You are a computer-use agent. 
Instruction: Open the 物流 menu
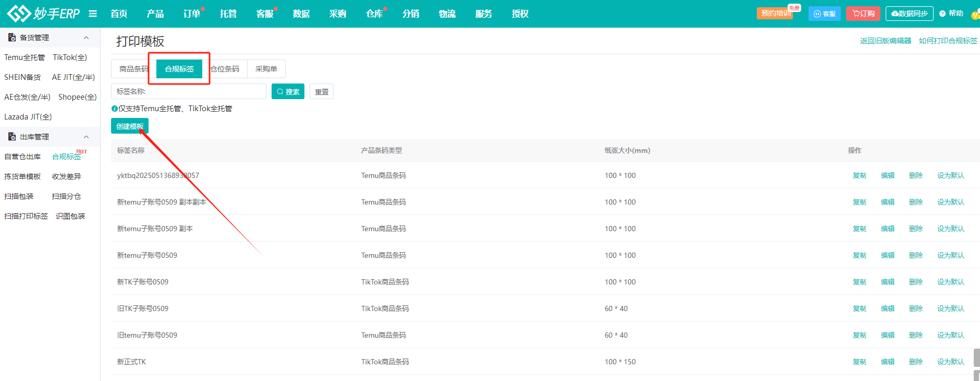pyautogui.click(x=447, y=14)
